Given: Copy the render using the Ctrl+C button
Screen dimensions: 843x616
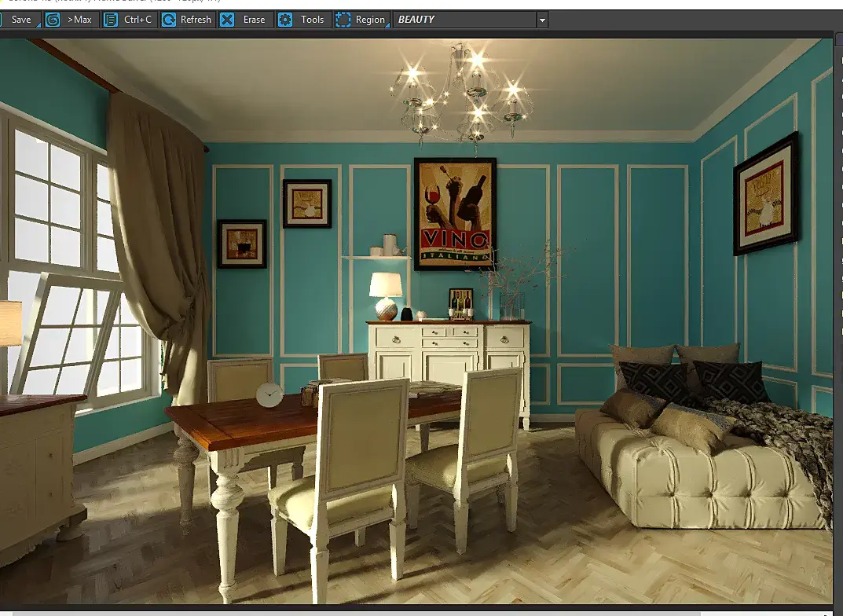Looking at the screenshot, I should [x=130, y=20].
